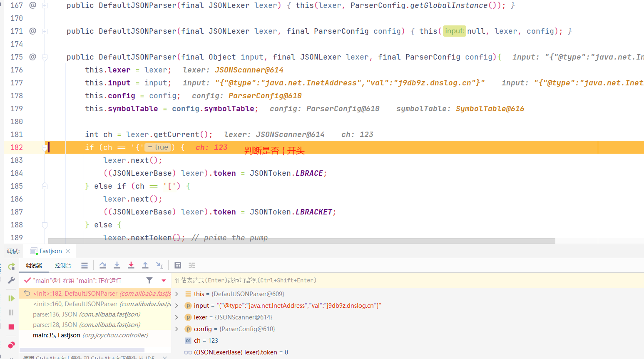Step into the method
This screenshot has width=644, height=359.
(117, 265)
